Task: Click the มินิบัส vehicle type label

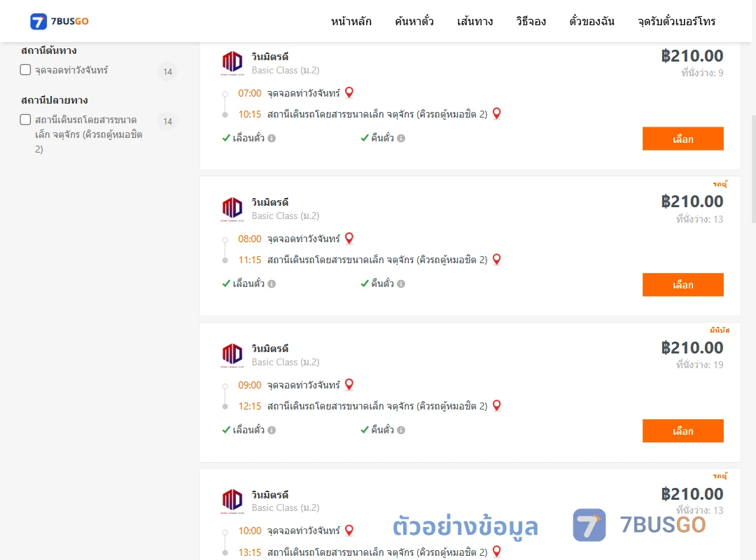Action: 720,330
